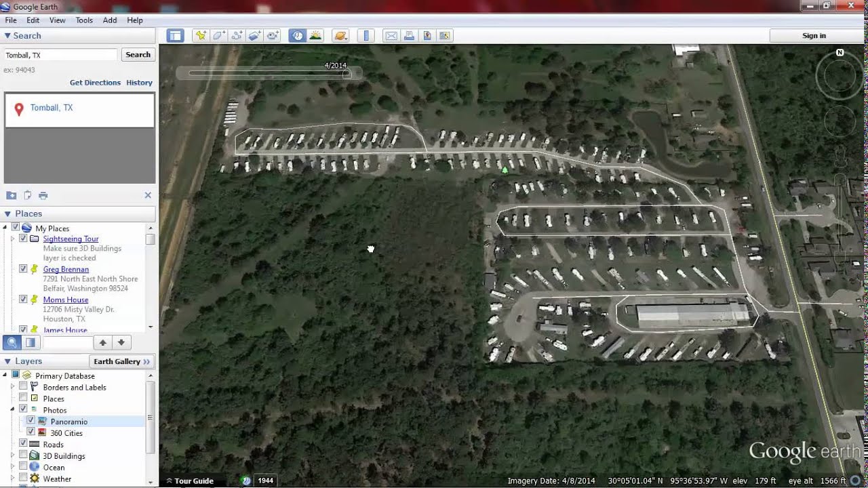
Task: Collapse the My Places tree node
Action: click(5, 228)
